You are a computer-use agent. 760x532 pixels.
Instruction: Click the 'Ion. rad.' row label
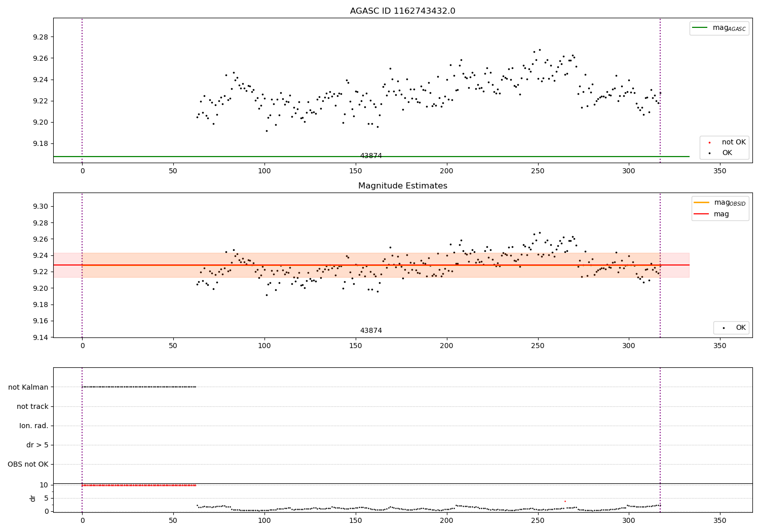click(34, 426)
